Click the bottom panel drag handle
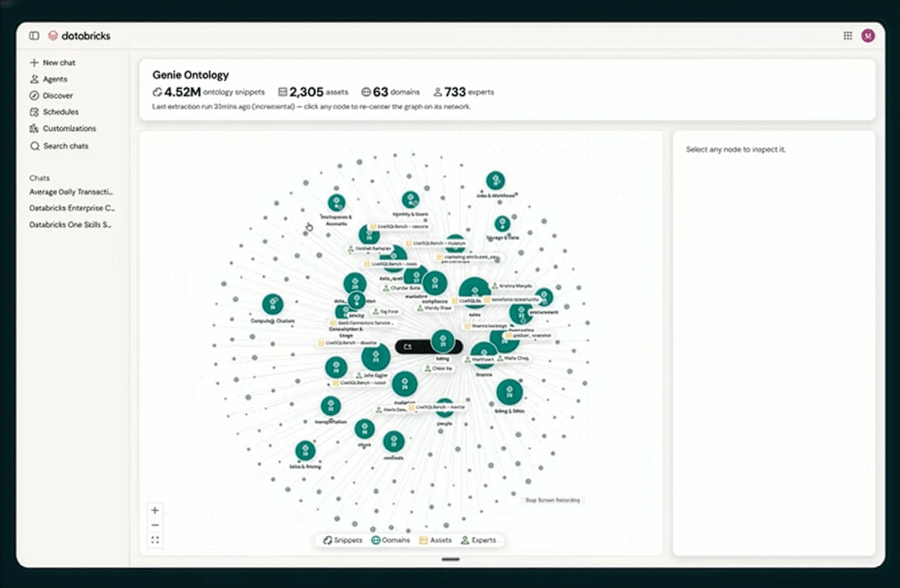 point(450,559)
